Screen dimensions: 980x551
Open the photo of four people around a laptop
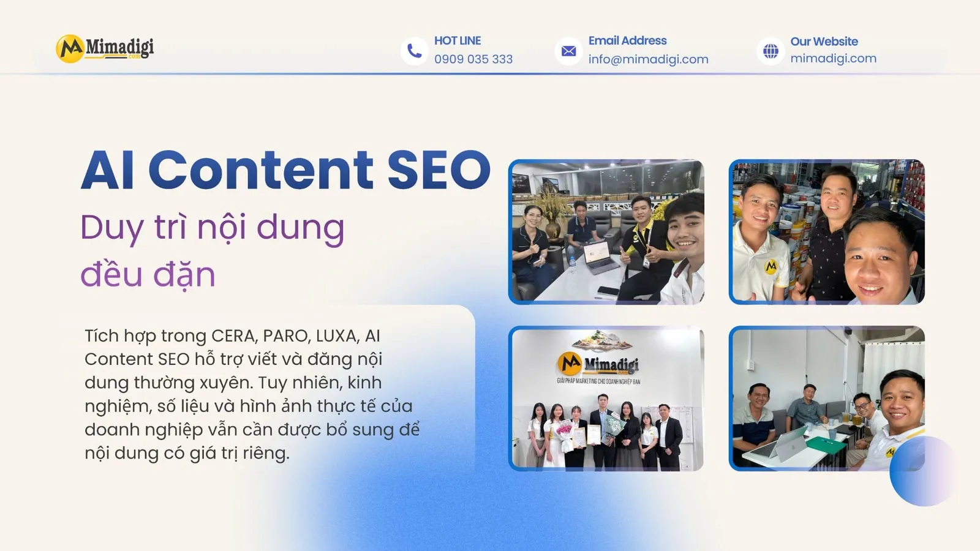pos(606,232)
